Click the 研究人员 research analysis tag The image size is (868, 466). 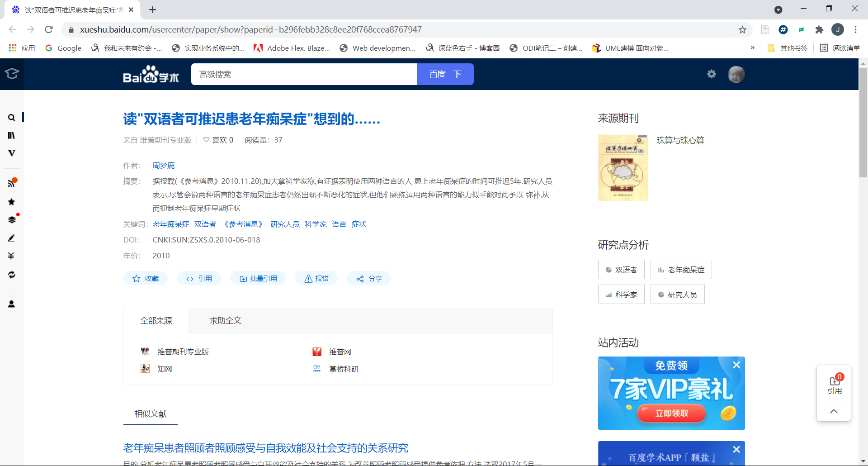[x=678, y=295]
